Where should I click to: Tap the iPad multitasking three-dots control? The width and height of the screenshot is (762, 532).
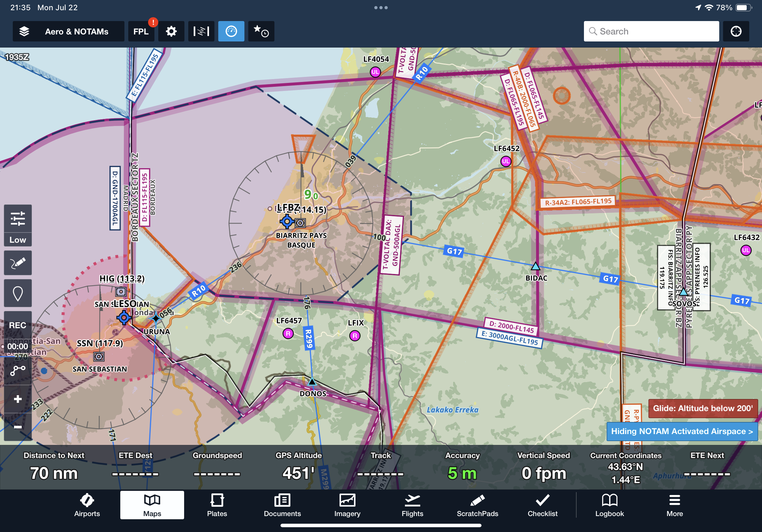pyautogui.click(x=381, y=8)
